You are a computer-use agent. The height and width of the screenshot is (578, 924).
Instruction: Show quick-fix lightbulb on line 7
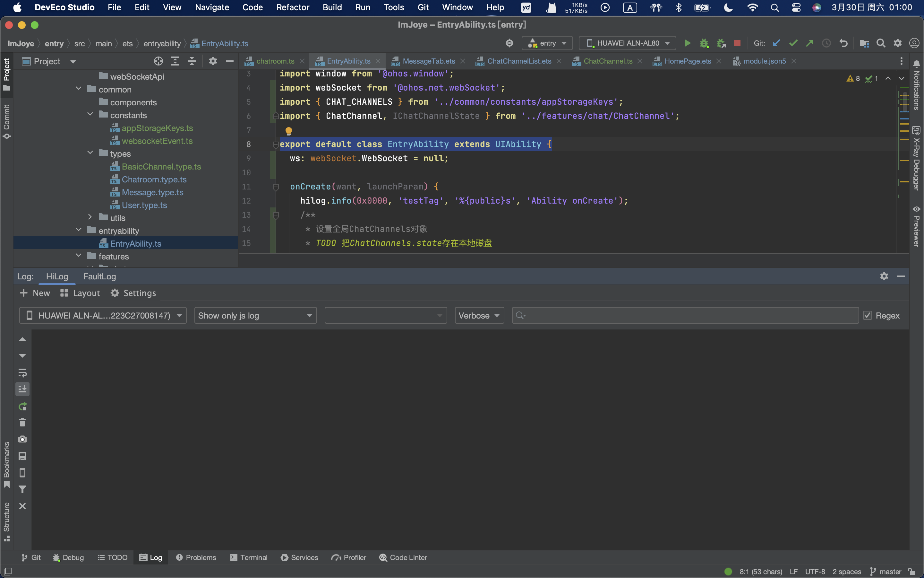[289, 131]
